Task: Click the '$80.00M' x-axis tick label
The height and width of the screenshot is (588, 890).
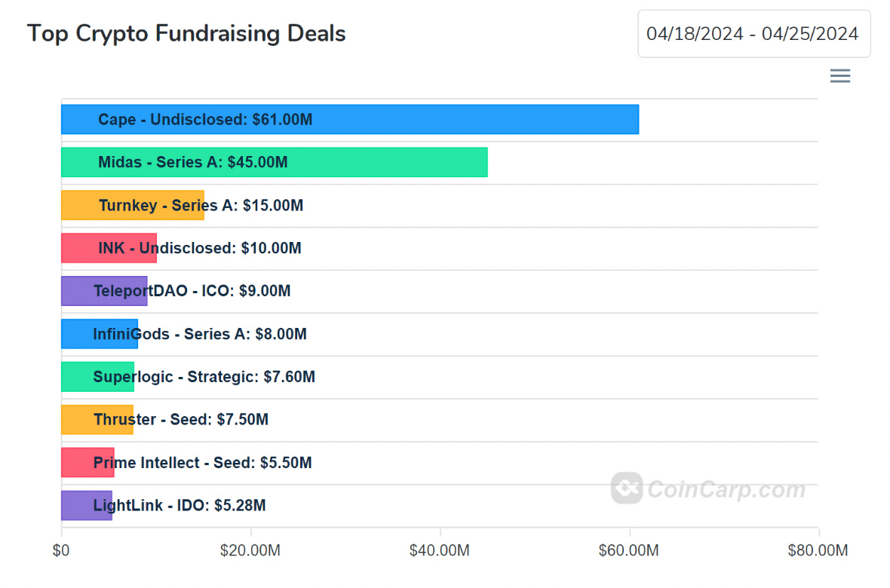Action: coord(818,551)
